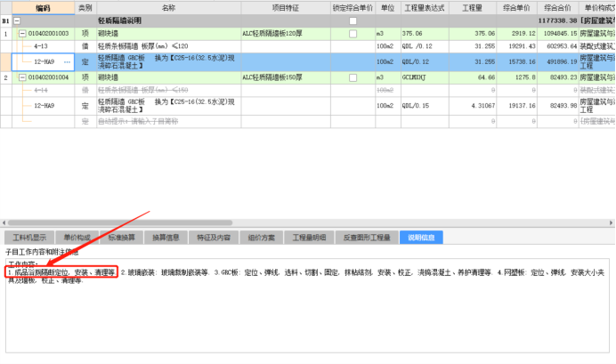Viewport: 616px width, 364px height.
Task: Click the 类别 column header
Action: coord(85,8)
